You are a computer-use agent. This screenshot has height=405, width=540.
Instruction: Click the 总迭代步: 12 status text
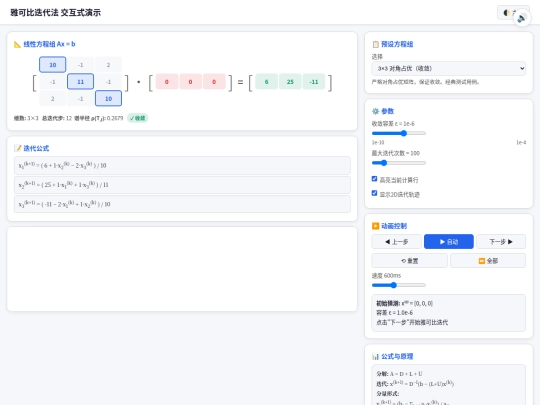57,118
